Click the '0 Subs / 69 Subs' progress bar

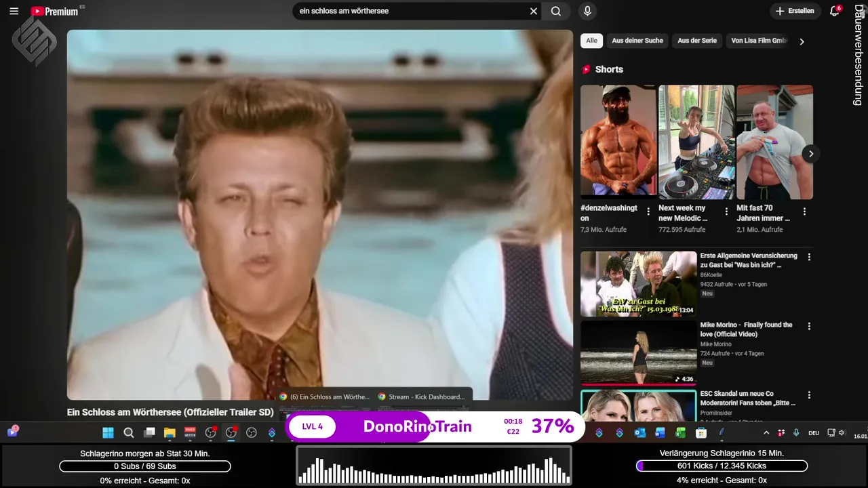coord(145,466)
